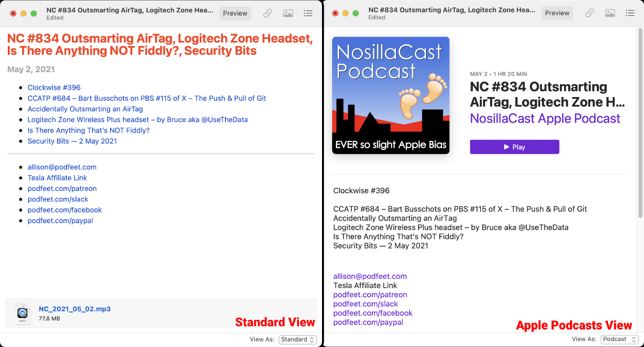Click the image icon in Standard View window toolbar
Viewport: 644px width, 347px height.
coord(288,13)
